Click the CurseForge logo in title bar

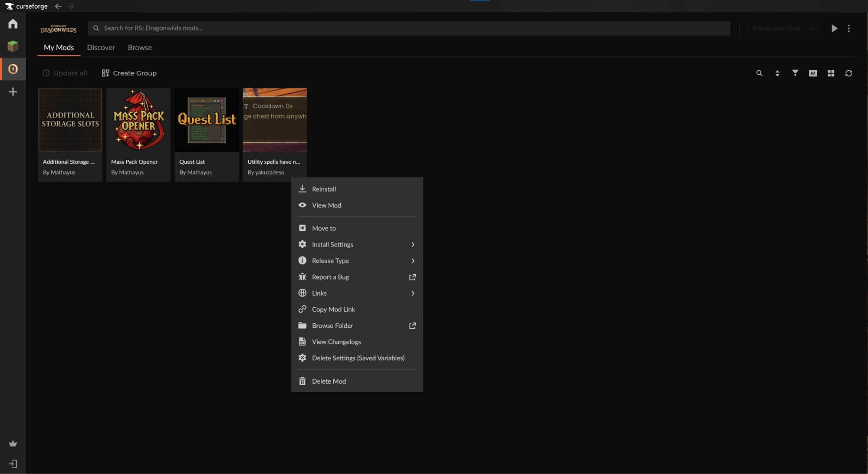coord(26,6)
